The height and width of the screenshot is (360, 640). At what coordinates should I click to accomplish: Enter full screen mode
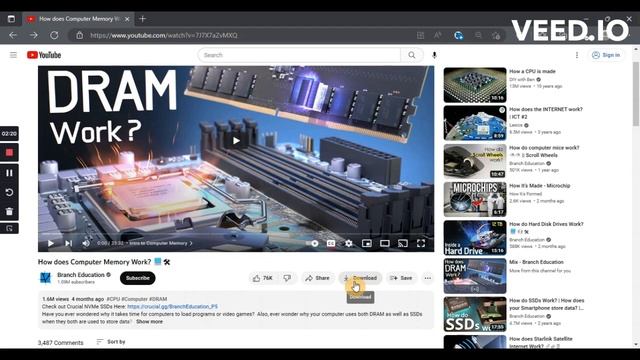[421, 243]
